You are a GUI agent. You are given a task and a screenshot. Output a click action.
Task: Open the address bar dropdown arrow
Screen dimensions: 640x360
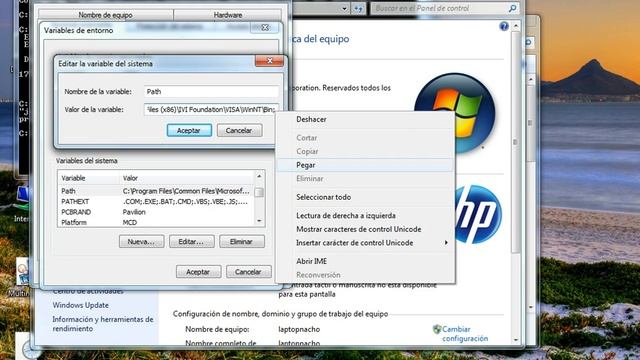coord(344,8)
